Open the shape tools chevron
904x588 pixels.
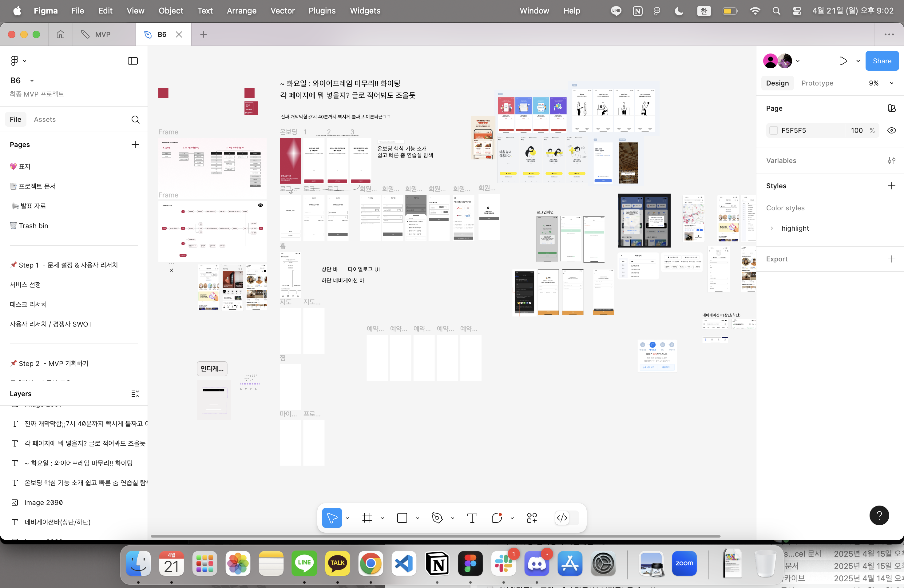418,518
